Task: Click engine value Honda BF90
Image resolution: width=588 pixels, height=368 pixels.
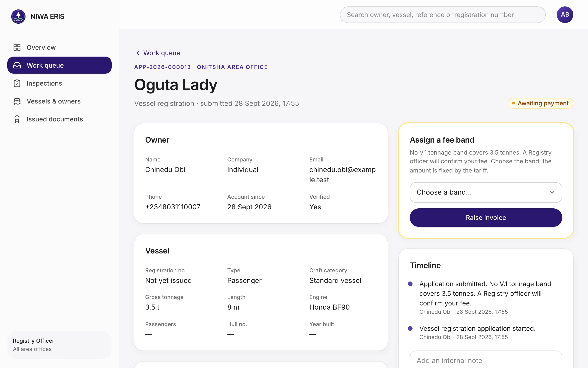Action: click(x=329, y=307)
